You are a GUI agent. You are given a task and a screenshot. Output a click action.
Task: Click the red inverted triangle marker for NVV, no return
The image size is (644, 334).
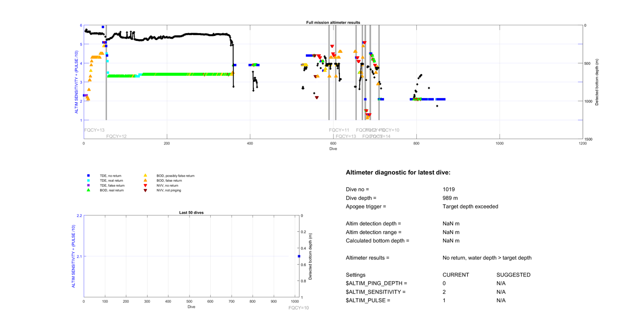tap(145, 185)
